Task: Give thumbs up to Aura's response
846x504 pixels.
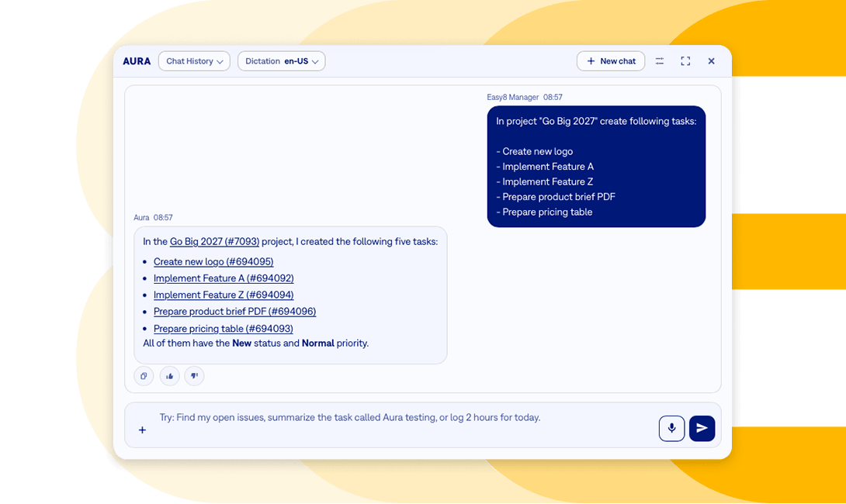Action: click(x=169, y=376)
